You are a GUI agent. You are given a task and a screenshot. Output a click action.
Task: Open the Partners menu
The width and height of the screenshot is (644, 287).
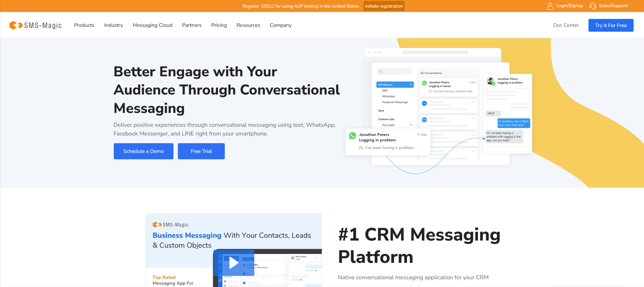click(192, 25)
